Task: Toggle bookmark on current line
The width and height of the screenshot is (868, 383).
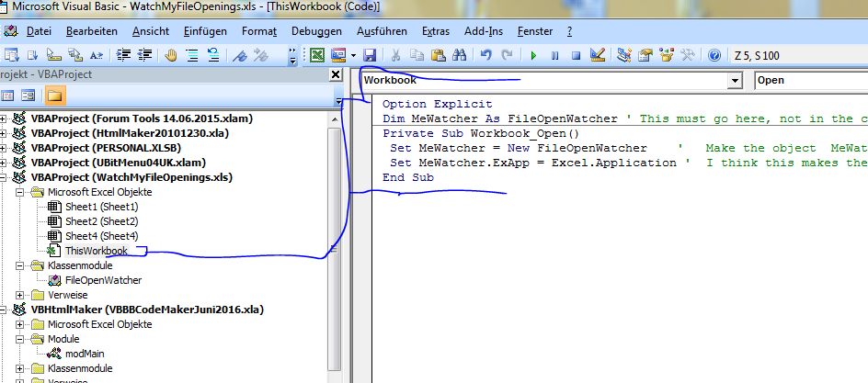Action: [239, 55]
